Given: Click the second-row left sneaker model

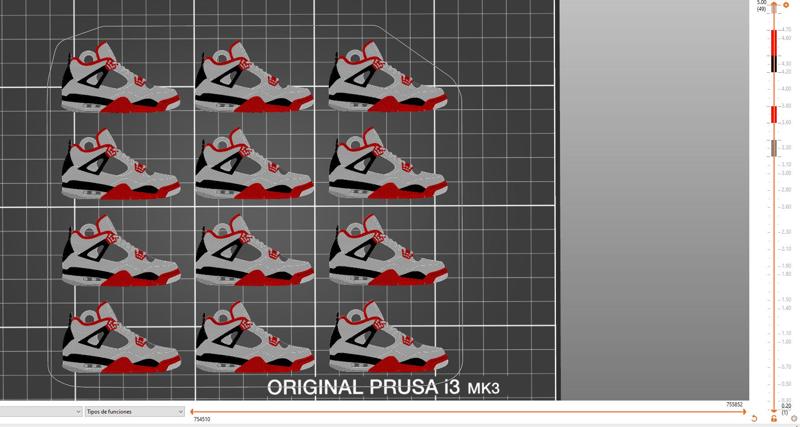Looking at the screenshot, I should 120,164.
